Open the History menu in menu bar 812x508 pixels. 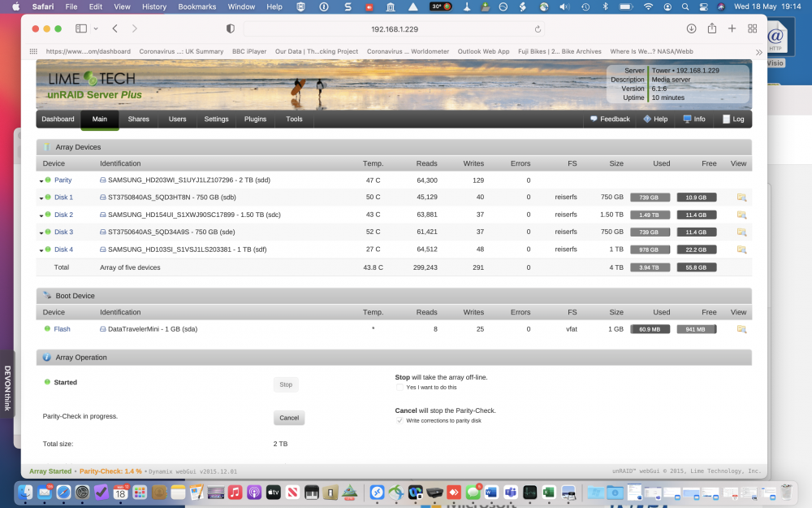point(154,7)
